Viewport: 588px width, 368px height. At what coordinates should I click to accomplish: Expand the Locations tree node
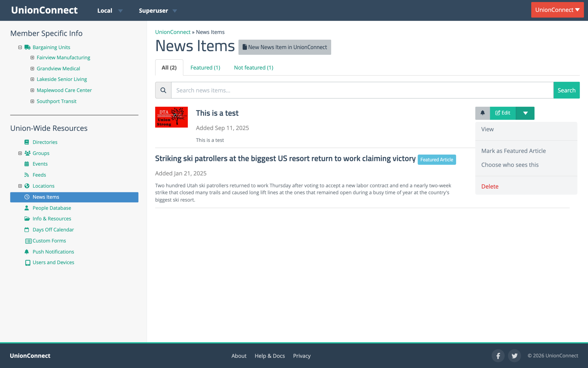(x=20, y=186)
